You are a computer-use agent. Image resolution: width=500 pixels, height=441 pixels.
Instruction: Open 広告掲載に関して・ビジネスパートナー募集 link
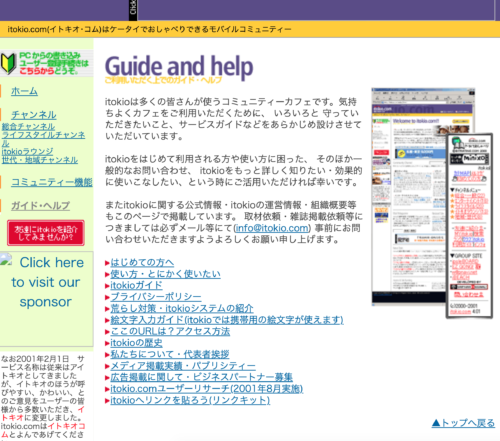click(201, 377)
